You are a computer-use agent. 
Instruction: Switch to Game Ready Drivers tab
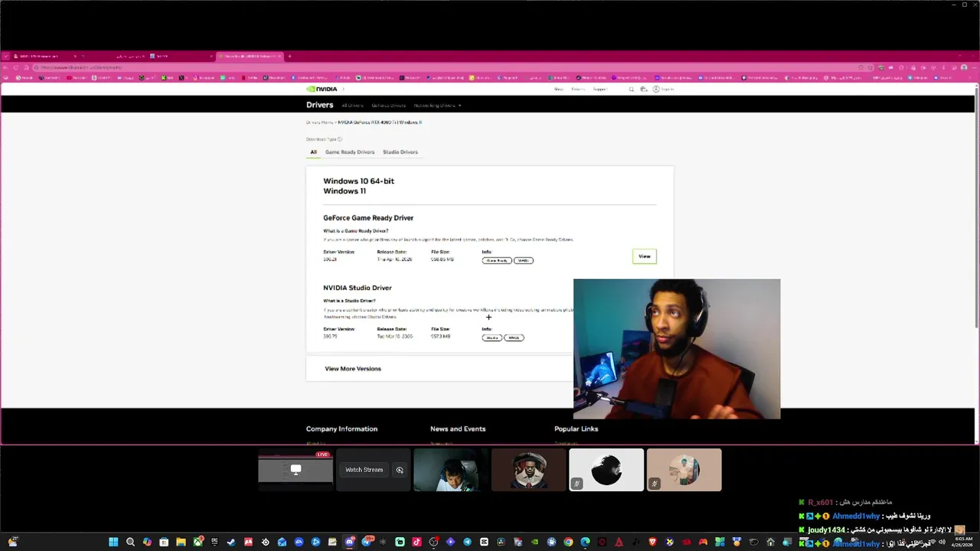[x=350, y=152]
